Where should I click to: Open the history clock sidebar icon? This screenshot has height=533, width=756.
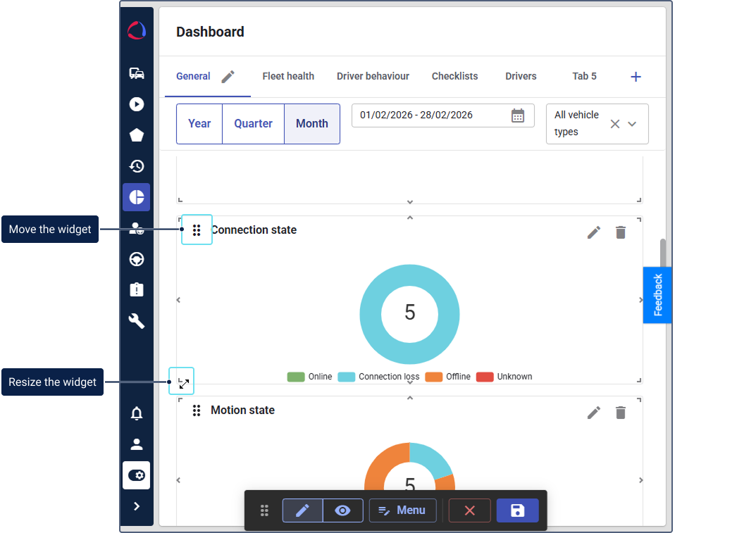point(137,166)
